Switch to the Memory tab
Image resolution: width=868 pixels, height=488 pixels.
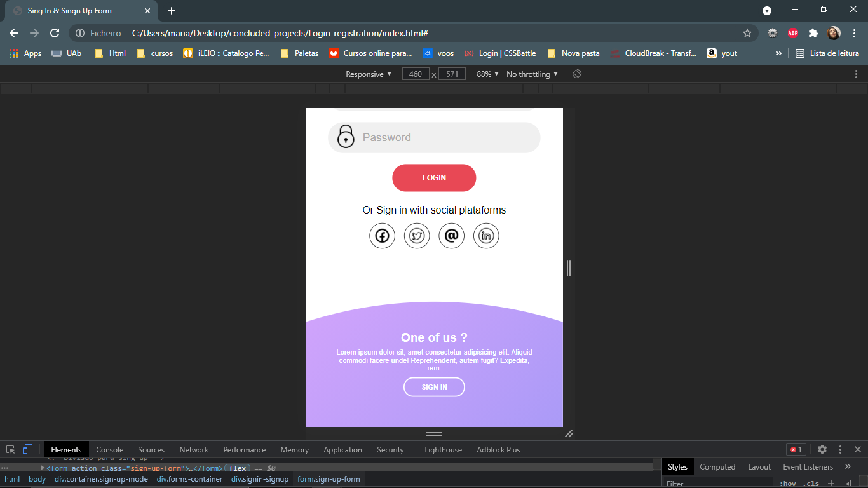click(x=295, y=449)
